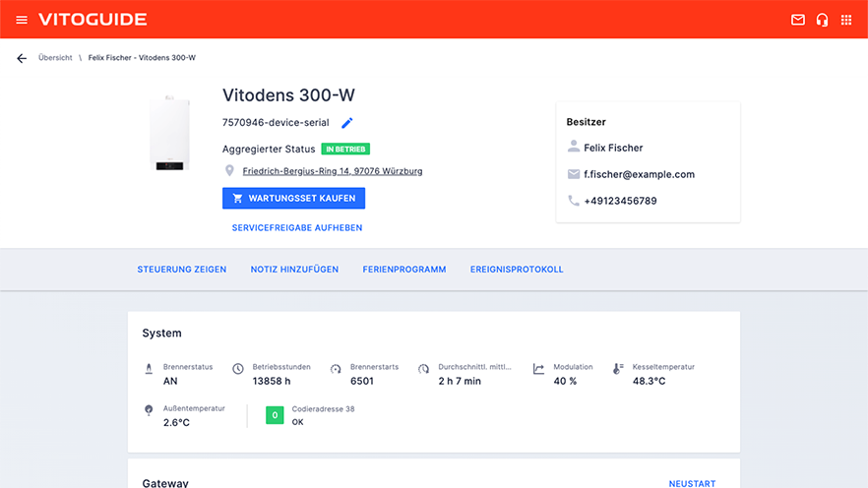This screenshot has width=868, height=488.
Task: Open the hamburger navigation menu
Action: click(x=22, y=20)
